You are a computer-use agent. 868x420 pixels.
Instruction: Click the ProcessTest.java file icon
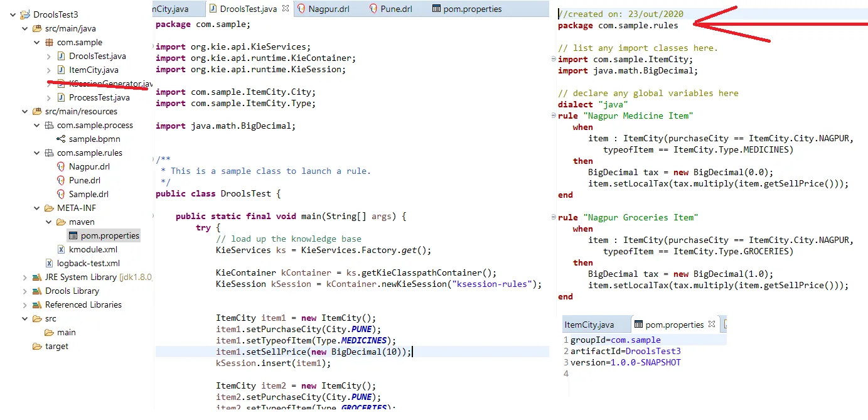[61, 97]
